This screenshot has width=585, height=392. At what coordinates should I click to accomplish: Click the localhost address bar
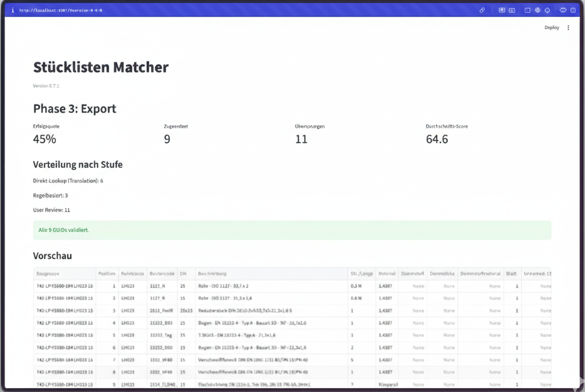point(60,9)
